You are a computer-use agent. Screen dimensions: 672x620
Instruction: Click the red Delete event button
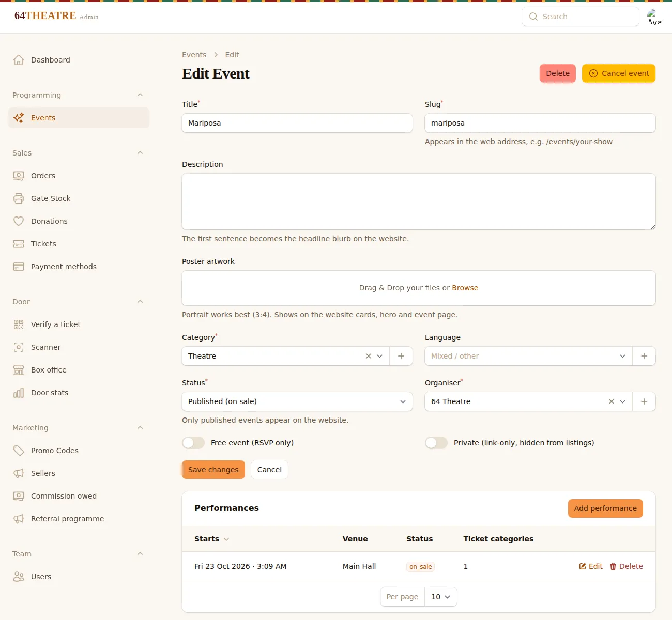[558, 73]
